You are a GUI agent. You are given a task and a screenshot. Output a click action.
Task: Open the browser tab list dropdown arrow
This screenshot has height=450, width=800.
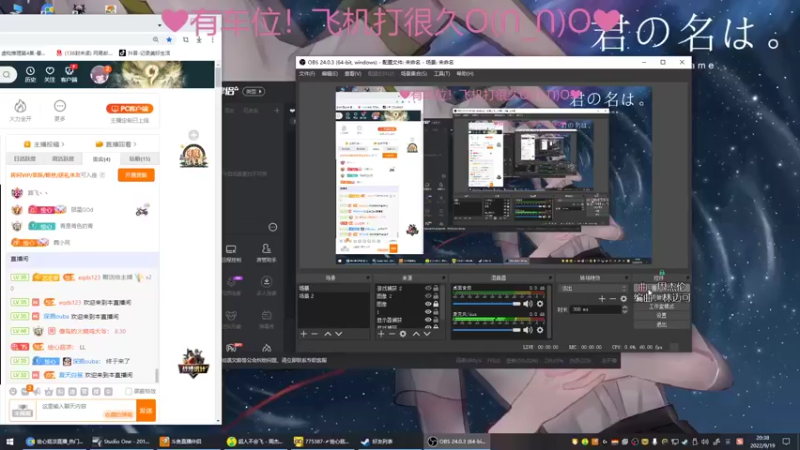159,25
